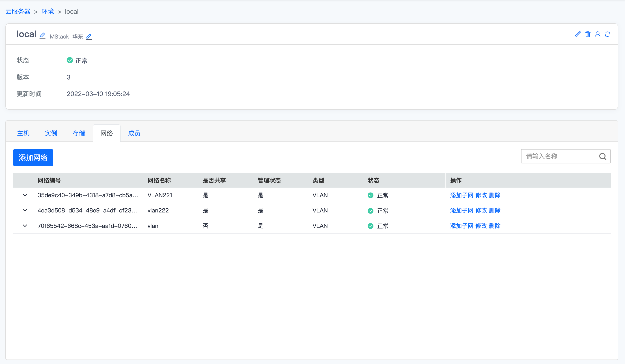
Task: Click 添加子网 for the 70f65542 network
Action: 461,226
